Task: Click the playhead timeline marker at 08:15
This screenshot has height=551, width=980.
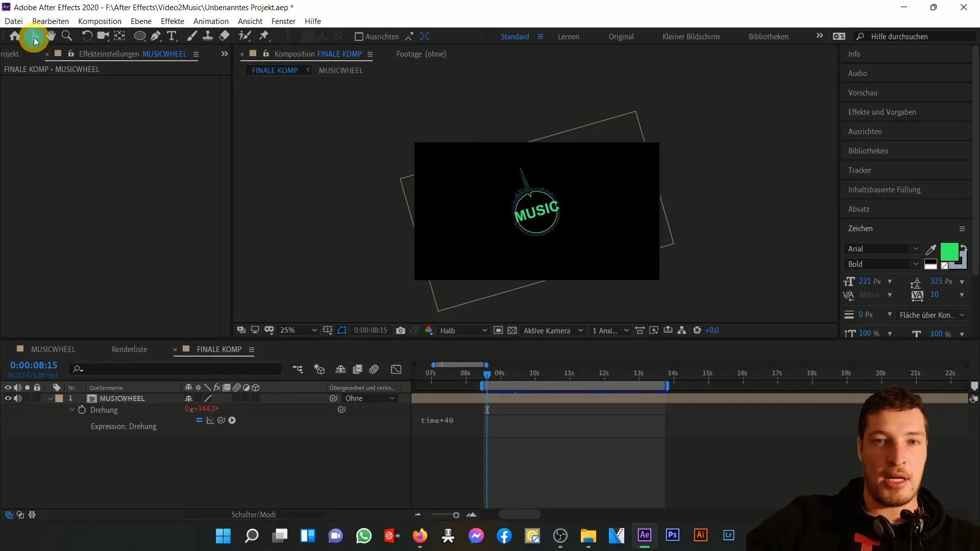Action: (x=485, y=374)
